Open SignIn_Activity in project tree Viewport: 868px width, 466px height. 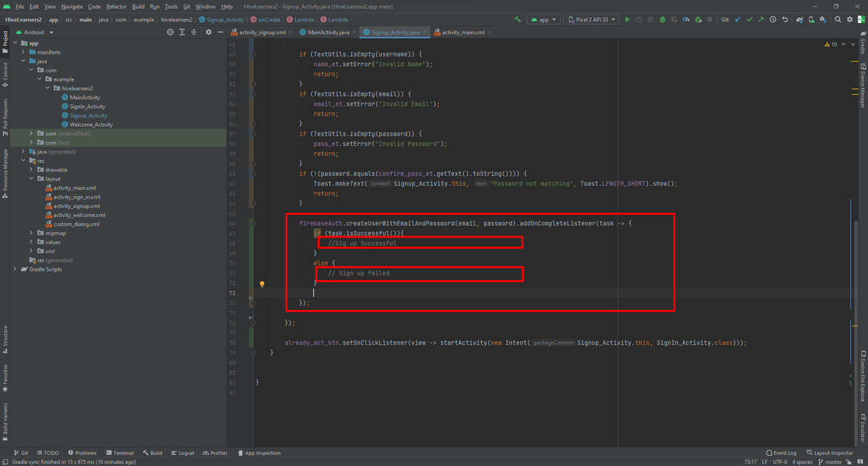tap(87, 106)
